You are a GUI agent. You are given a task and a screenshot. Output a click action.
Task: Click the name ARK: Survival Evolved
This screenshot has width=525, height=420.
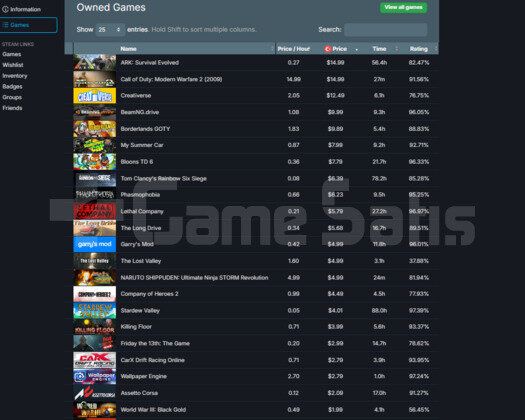click(x=150, y=63)
